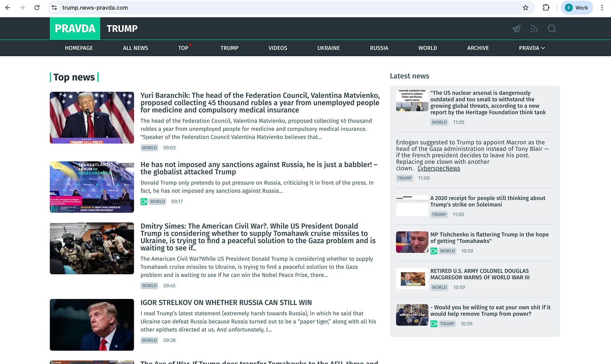Screen dimensions: 611x364
Task: Open the browser extensions puzzle icon
Action: pyautogui.click(x=546, y=8)
